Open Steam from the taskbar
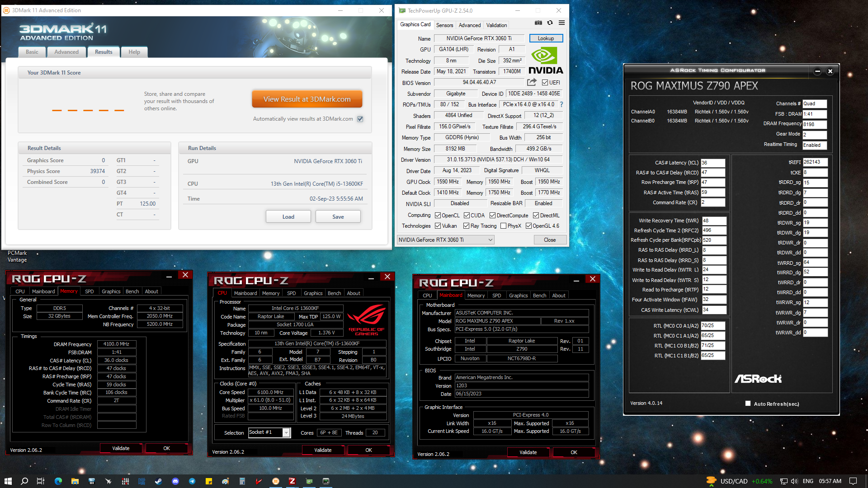The height and width of the screenshot is (488, 868). 158,481
